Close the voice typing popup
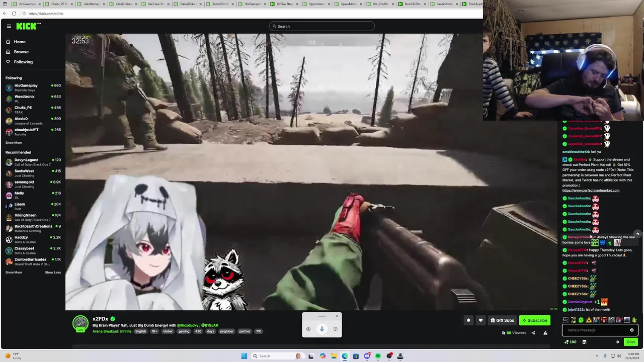 (337, 316)
